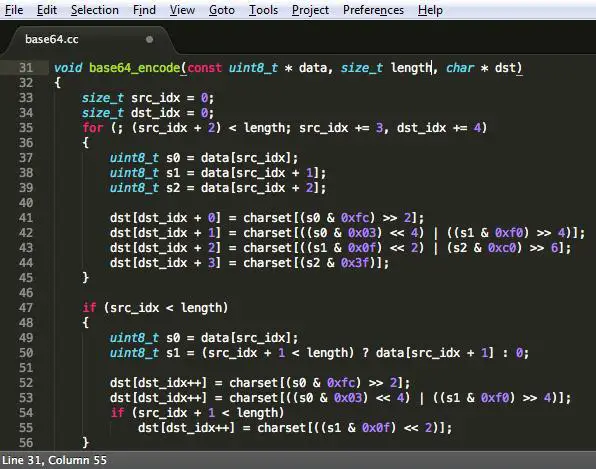Open the Find menu
Screen dimensions: 596x469
click(144, 10)
